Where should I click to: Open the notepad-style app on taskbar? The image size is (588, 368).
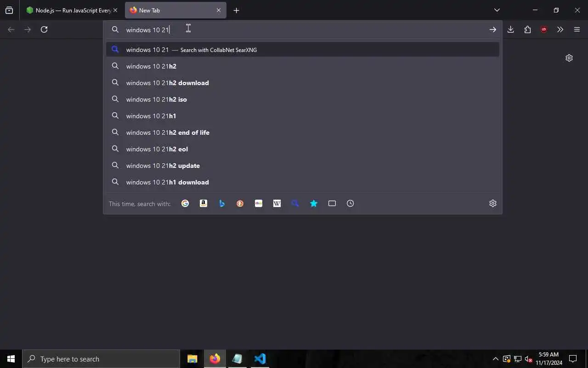click(x=237, y=359)
